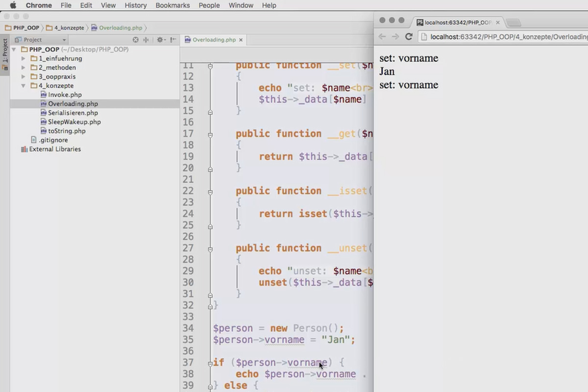Click the Apple logo in menu bar
The height and width of the screenshot is (392, 588).
pos(13,5)
